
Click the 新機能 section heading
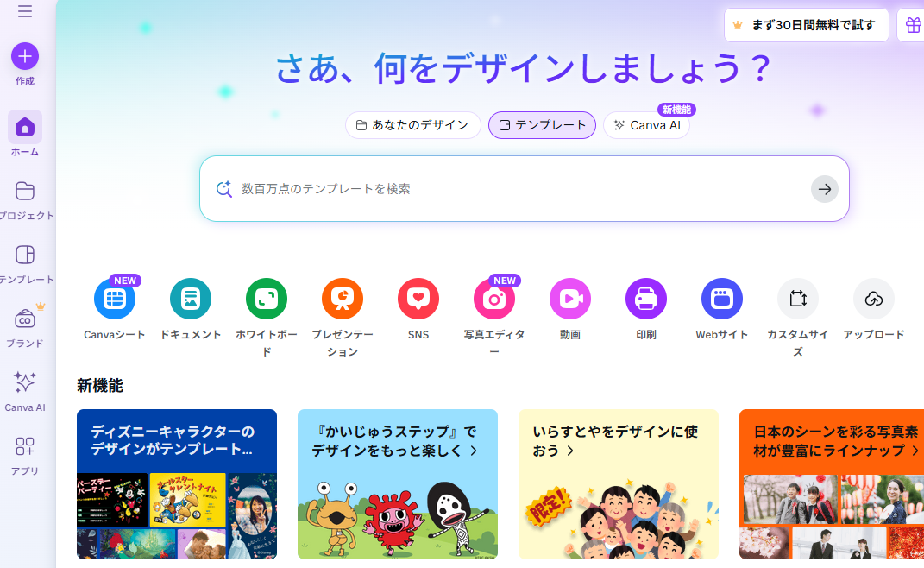tap(100, 386)
